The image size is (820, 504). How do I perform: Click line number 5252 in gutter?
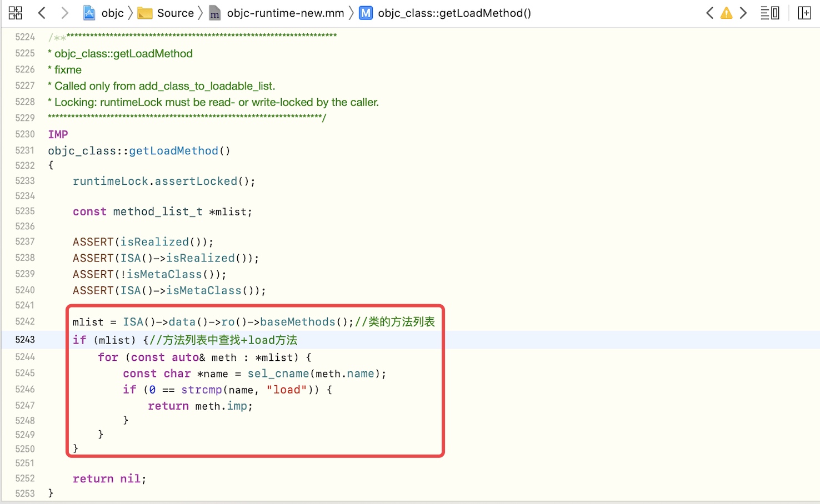point(25,478)
